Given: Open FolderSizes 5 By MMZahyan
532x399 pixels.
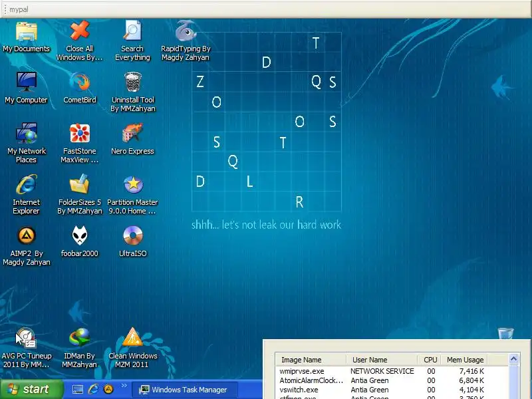Looking at the screenshot, I should point(79,194).
